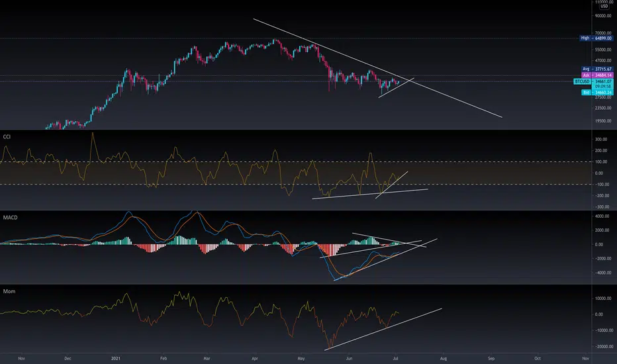The image size is (617, 364).
Task: Click the May label on time axis
Action: tap(301, 359)
